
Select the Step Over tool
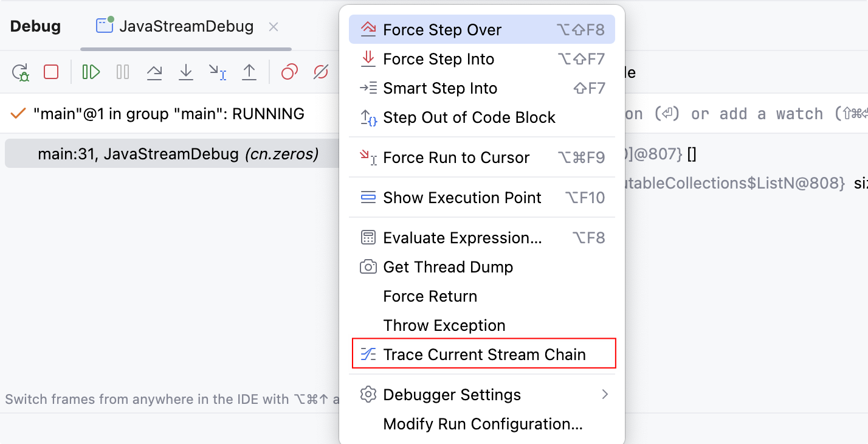(154, 72)
